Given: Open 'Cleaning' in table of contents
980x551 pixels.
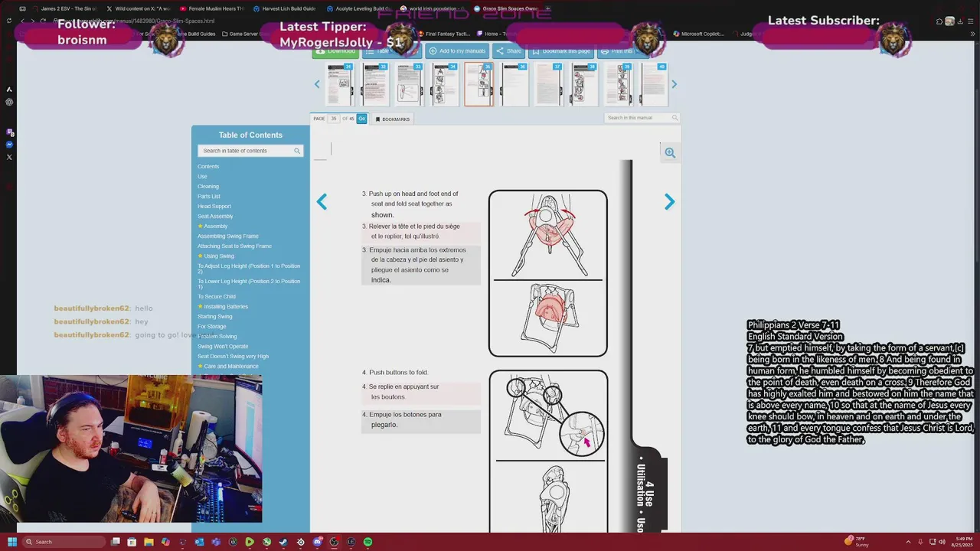Looking at the screenshot, I should (x=208, y=187).
